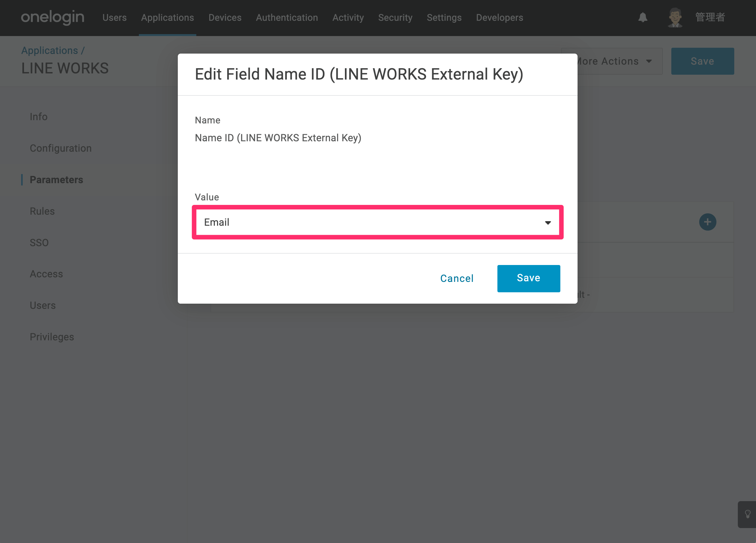The height and width of the screenshot is (543, 756).
Task: Save the field in the dialog
Action: point(528,278)
